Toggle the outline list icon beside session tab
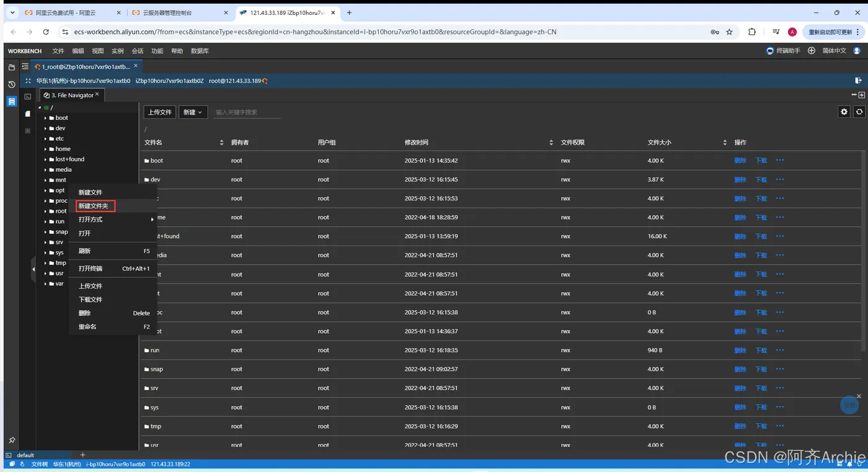 pyautogui.click(x=25, y=66)
